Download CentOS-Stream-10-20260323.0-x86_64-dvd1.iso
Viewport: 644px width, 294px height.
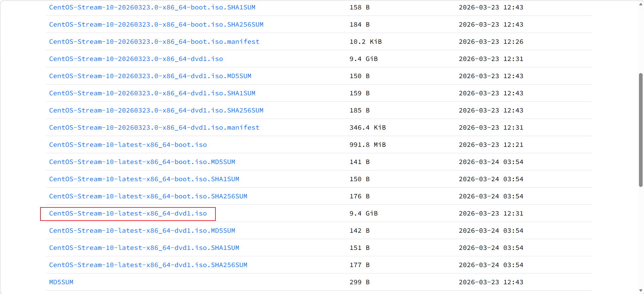[136, 59]
